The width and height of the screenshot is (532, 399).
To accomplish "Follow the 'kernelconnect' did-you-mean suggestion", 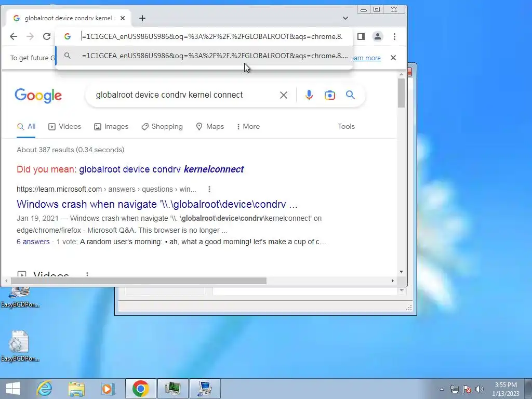I will [x=162, y=169].
